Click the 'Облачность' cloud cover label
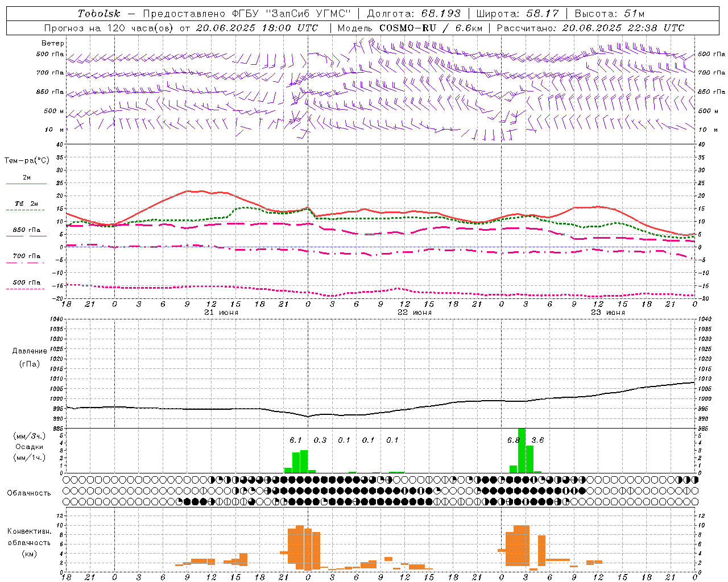This screenshot has width=728, height=582. point(29,493)
